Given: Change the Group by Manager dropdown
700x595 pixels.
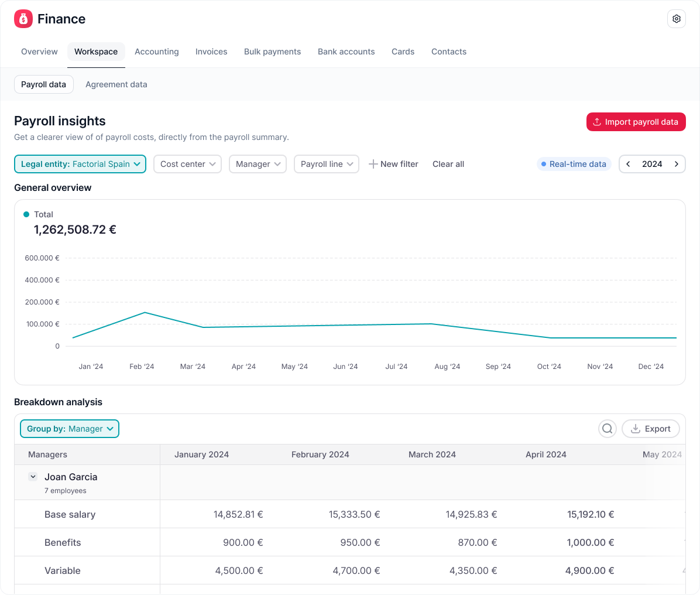Looking at the screenshot, I should pos(70,429).
